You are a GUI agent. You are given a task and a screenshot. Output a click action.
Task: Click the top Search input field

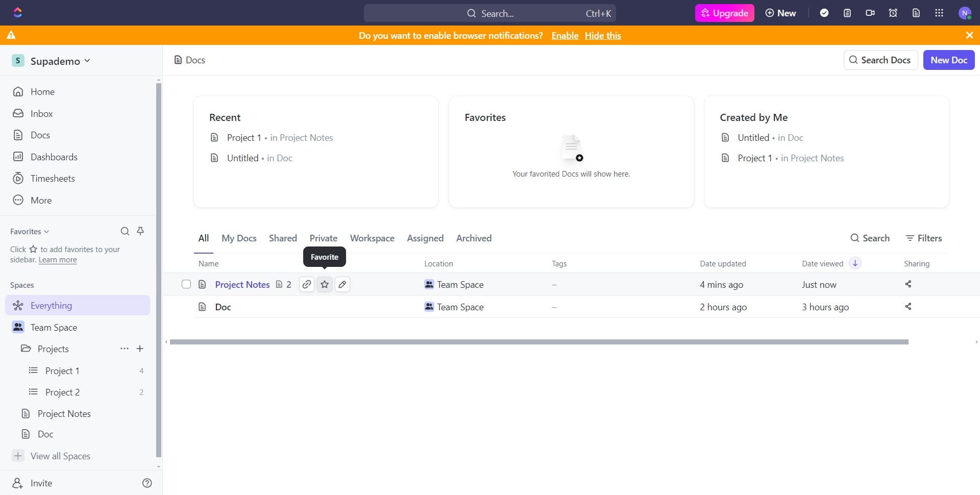click(489, 13)
